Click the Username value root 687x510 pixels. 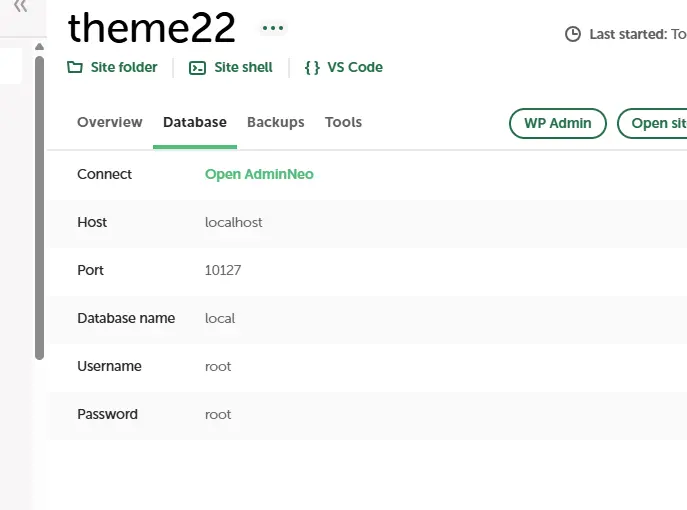coord(218,367)
